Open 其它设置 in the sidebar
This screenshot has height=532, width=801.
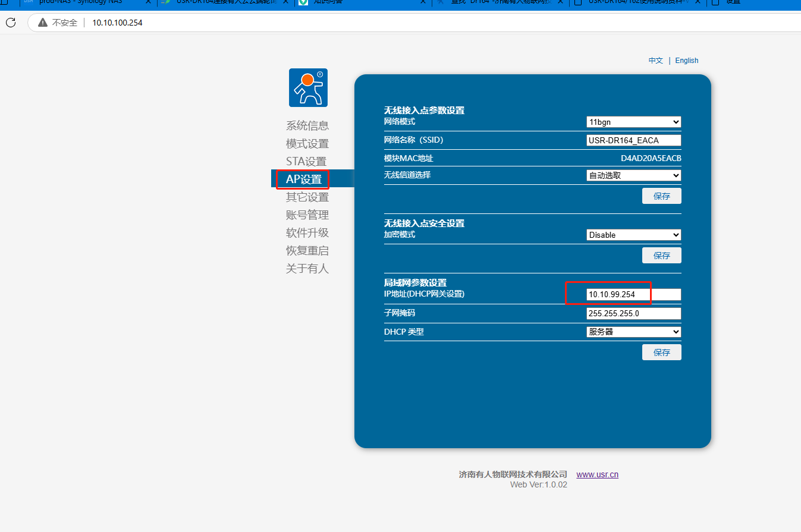coord(307,197)
